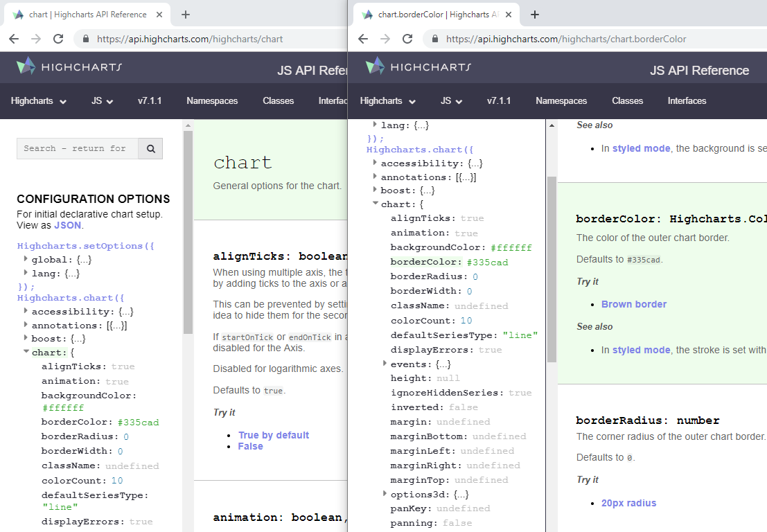Open JS dropdown in right navbar
The height and width of the screenshot is (532, 767).
[x=451, y=101]
